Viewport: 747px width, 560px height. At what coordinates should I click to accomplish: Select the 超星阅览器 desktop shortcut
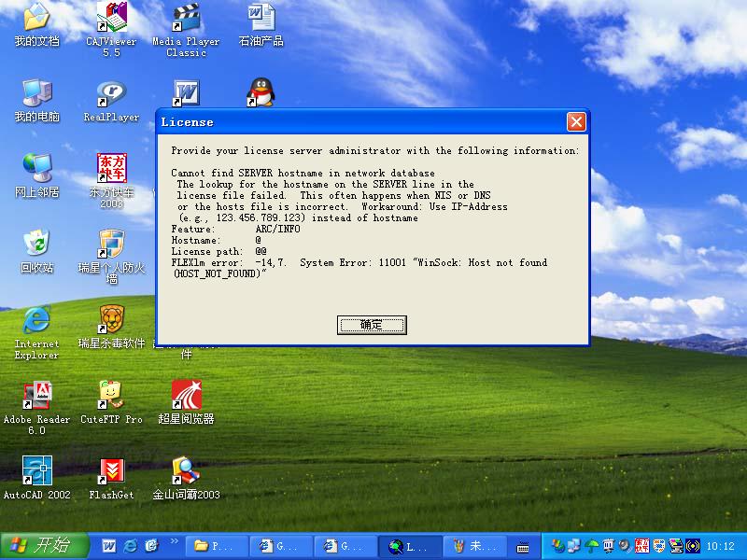pos(186,403)
